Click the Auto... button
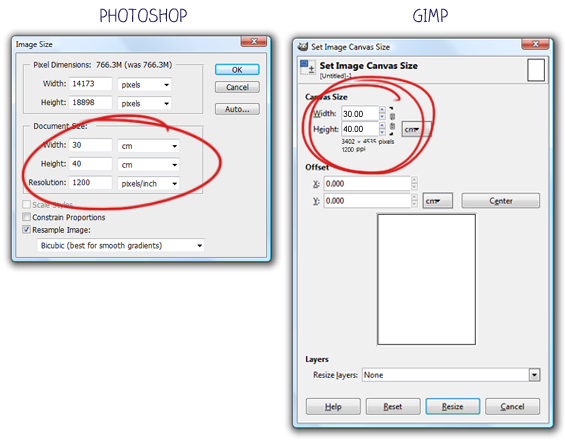 pos(237,109)
